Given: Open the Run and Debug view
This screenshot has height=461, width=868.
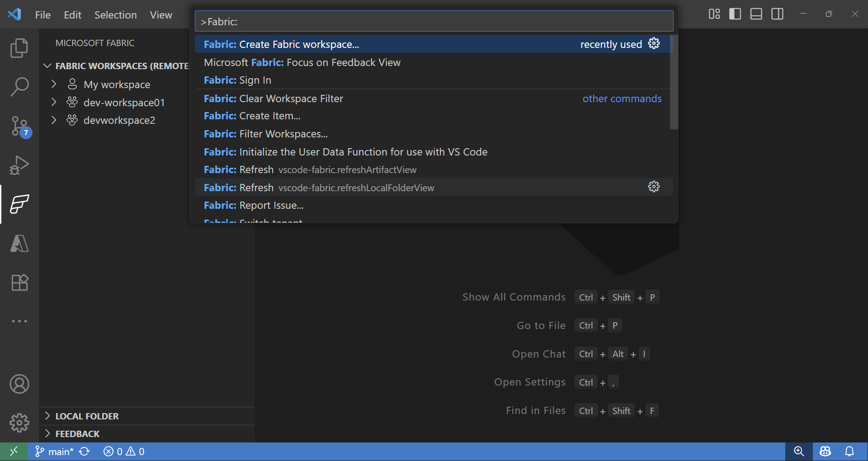Looking at the screenshot, I should 19,165.
